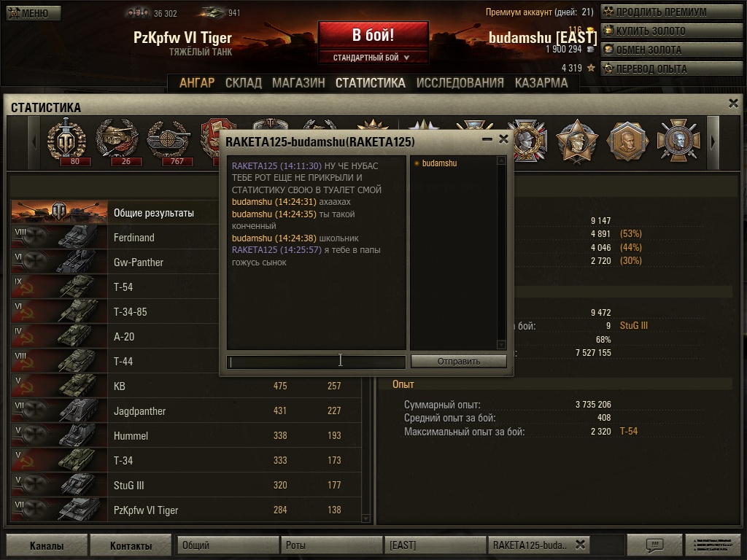The height and width of the screenshot is (560, 747).
Task: Select the medal badge showing 26
Action: (x=117, y=141)
